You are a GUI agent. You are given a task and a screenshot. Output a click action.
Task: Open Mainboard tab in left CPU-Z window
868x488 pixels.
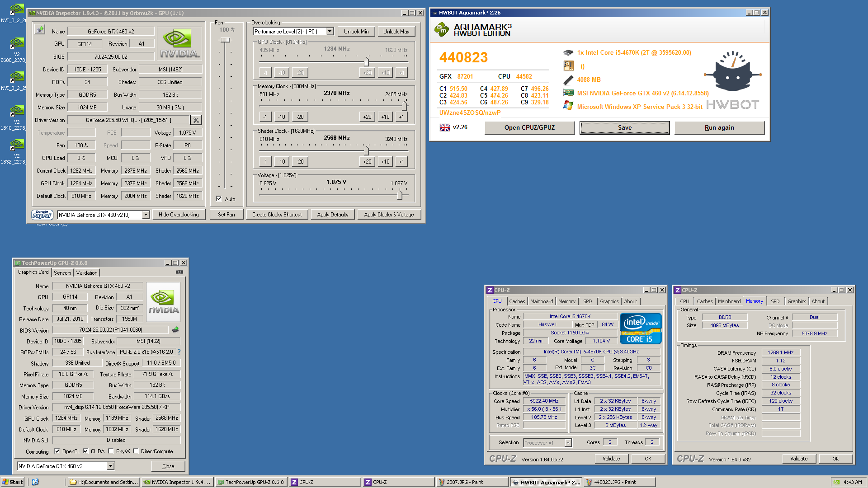[542, 301]
